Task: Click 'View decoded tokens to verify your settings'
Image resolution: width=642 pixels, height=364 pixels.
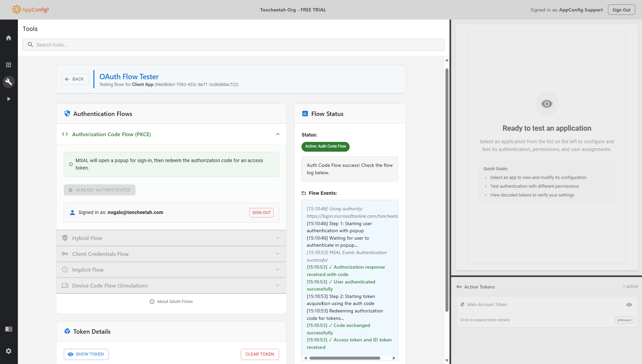Action: [x=532, y=195]
